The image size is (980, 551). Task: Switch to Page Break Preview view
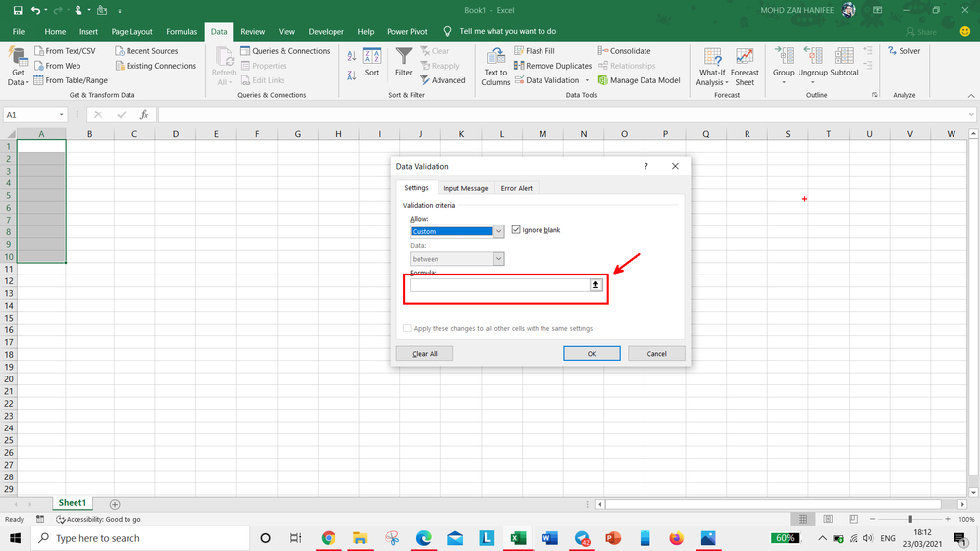853,519
